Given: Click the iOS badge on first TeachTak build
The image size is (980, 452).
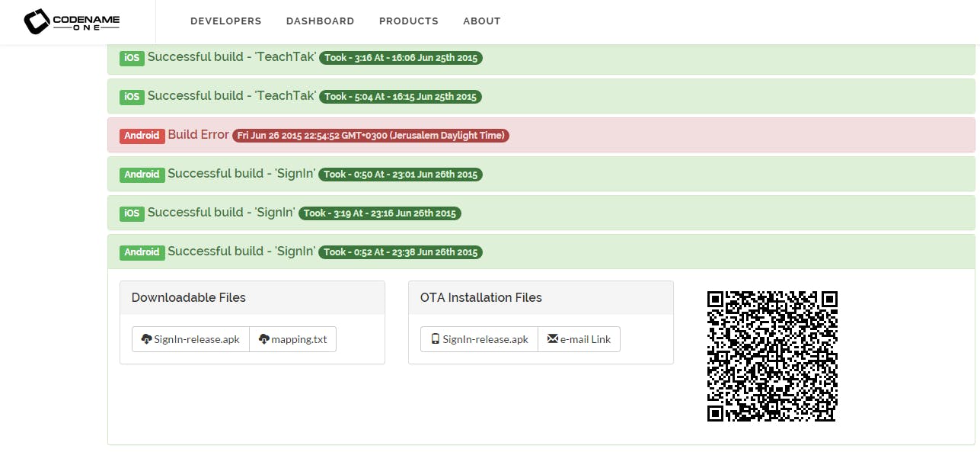Looking at the screenshot, I should click(132, 58).
